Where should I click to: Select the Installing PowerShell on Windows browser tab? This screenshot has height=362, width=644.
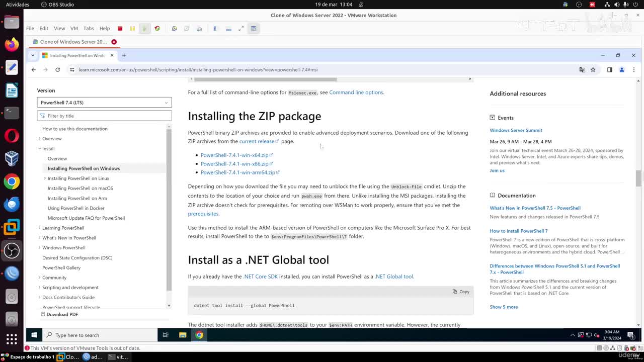[x=77, y=55]
